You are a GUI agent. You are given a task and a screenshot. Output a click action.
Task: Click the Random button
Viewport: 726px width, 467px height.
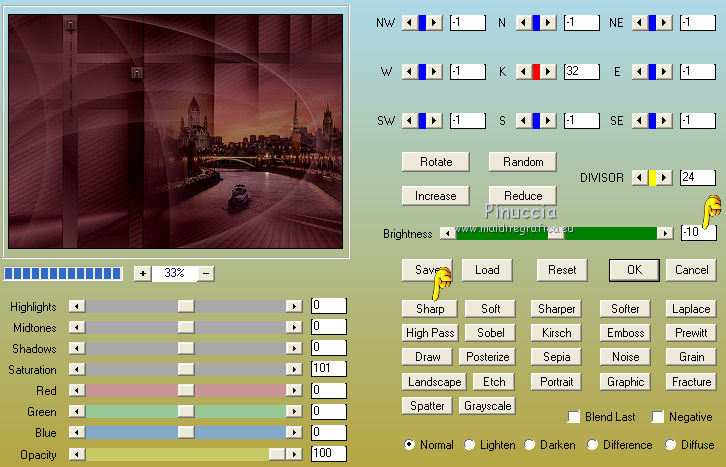coord(523,162)
